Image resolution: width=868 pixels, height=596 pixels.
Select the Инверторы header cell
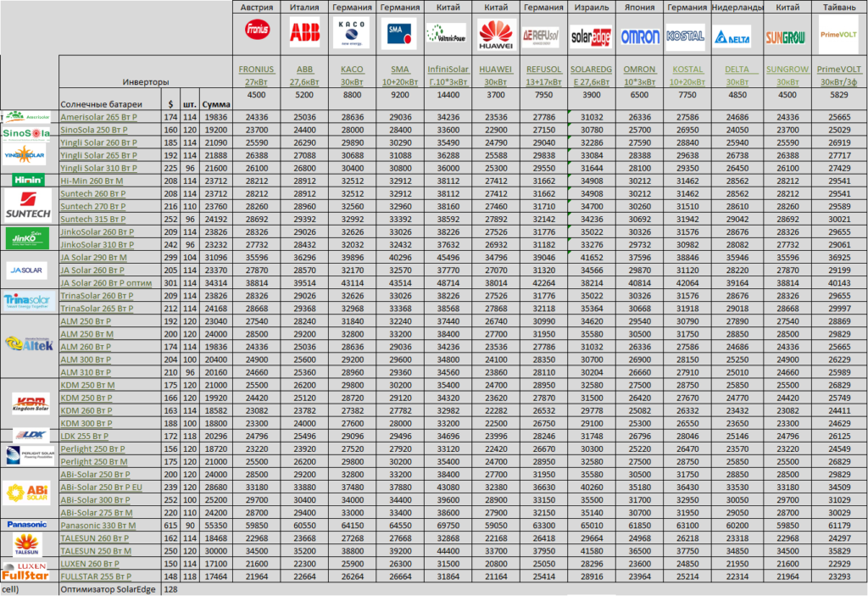tap(146, 83)
